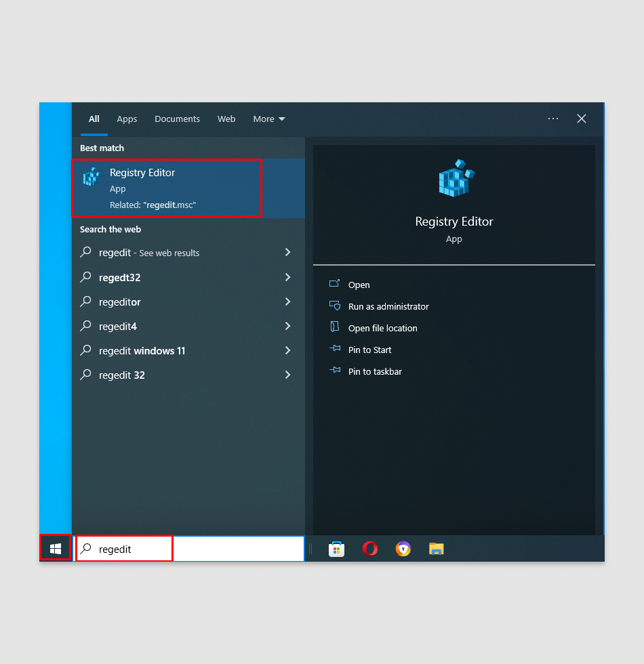Click magnifier icon beside See web results
This screenshot has height=664, width=644.
click(86, 252)
